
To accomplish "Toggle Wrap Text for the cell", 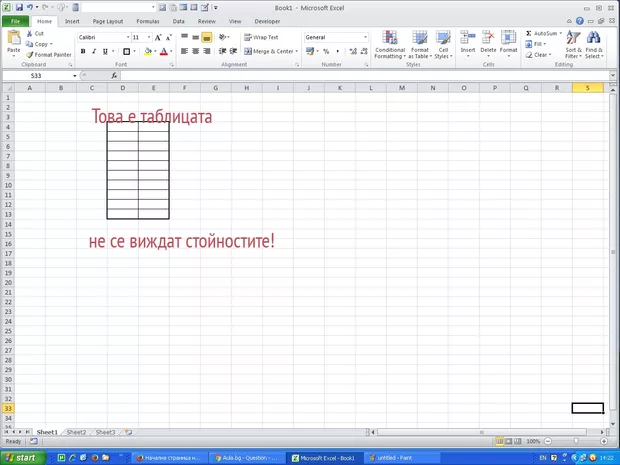I will click(x=262, y=37).
